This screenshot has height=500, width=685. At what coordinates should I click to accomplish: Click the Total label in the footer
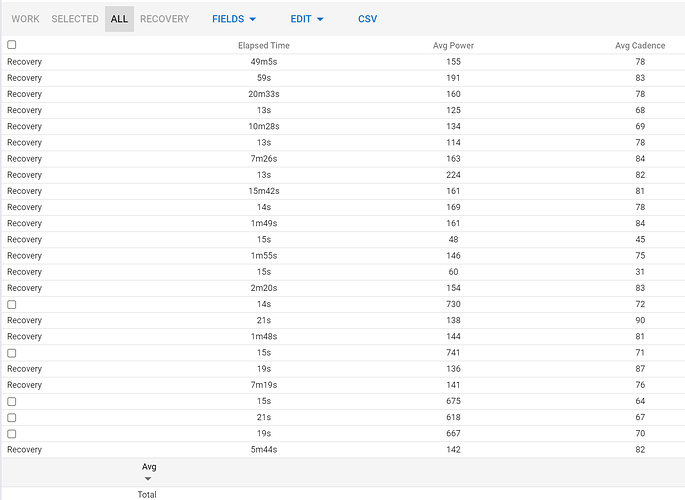point(147,495)
